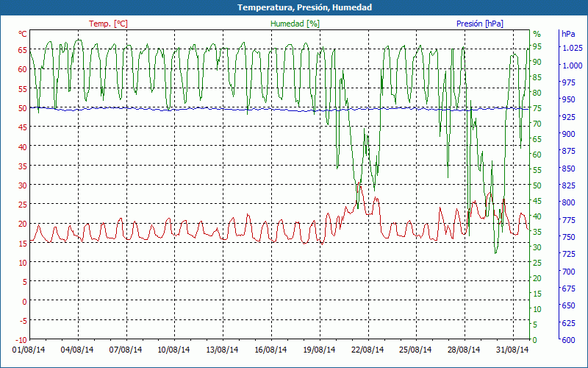Image resolution: width=588 pixels, height=368 pixels.
Task: Select the 10/08/14 date label
Action: [x=173, y=350]
